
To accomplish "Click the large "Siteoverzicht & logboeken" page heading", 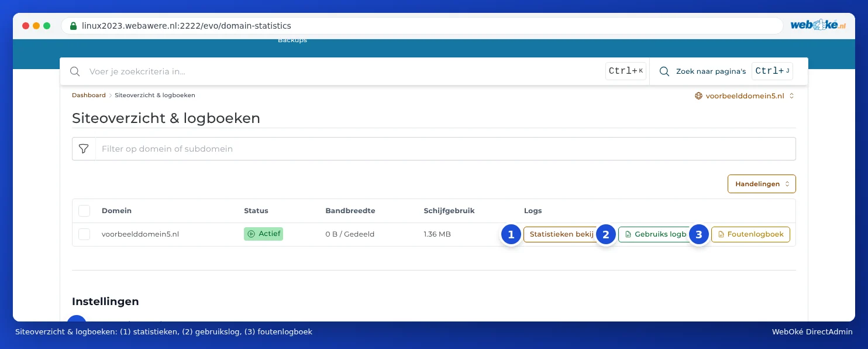I will (x=166, y=118).
